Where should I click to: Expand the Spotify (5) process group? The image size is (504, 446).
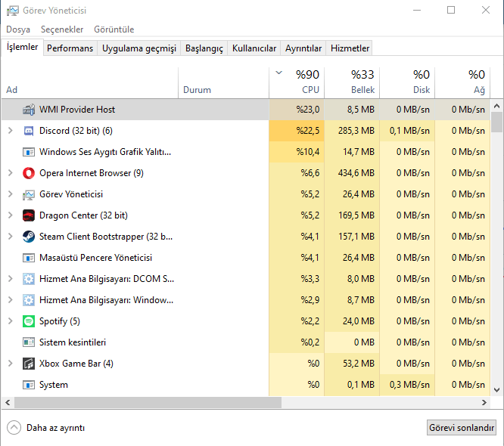point(11,321)
